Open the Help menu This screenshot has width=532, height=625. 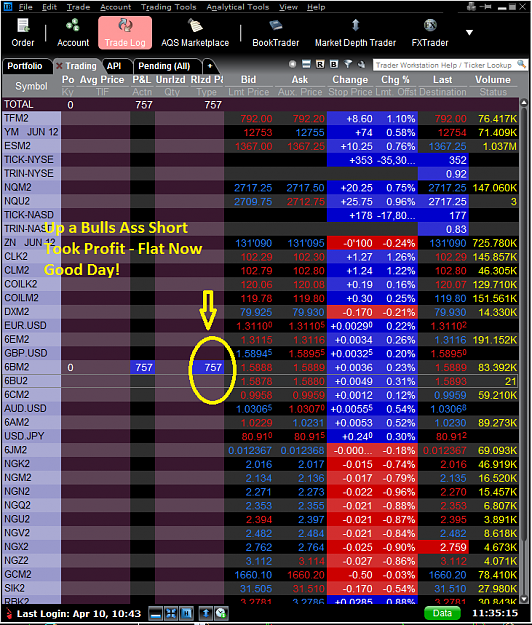(x=316, y=7)
